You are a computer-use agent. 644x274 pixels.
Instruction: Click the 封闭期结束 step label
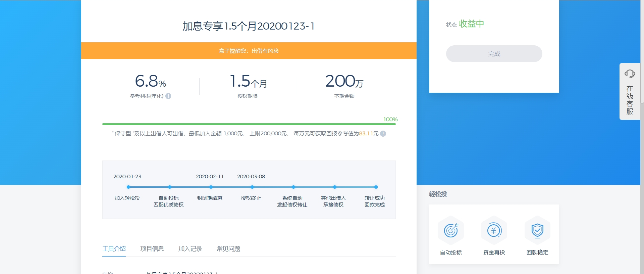pyautogui.click(x=210, y=198)
